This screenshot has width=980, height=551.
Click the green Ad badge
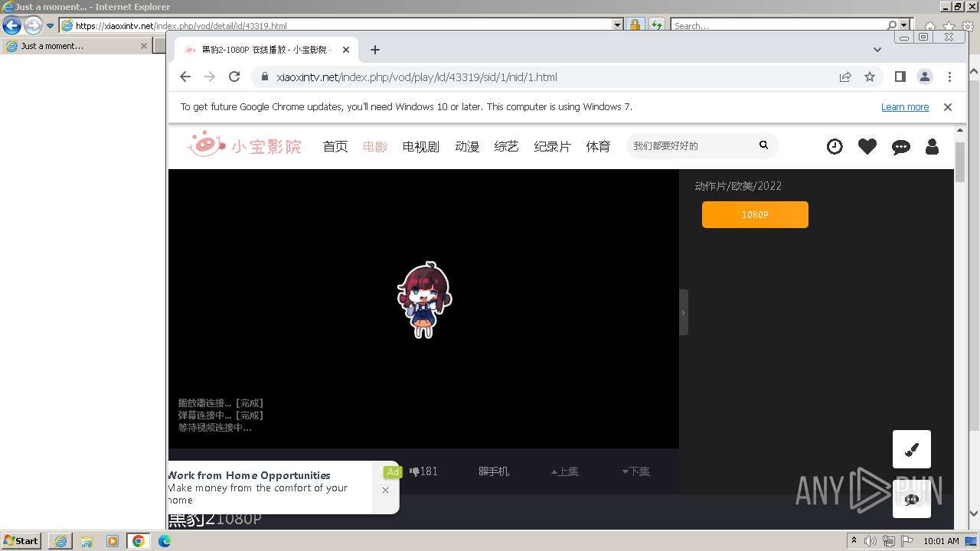[393, 471]
